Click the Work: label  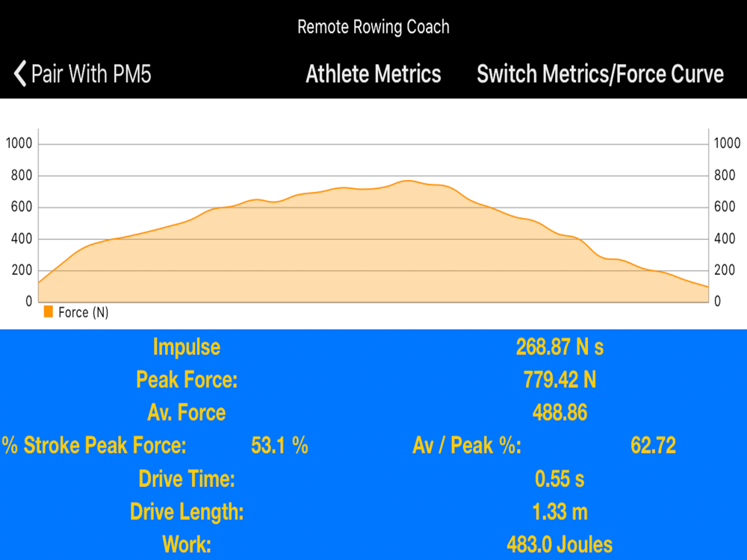click(x=187, y=544)
